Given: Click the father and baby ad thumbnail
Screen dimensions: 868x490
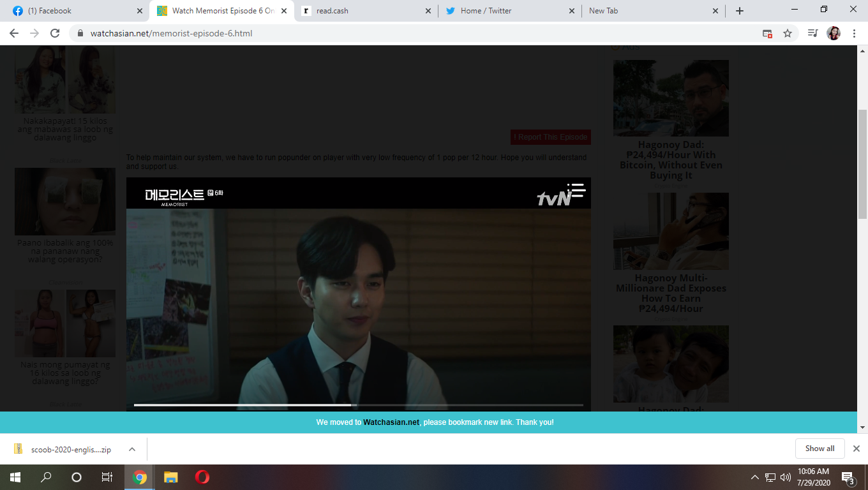Looking at the screenshot, I should (x=671, y=364).
